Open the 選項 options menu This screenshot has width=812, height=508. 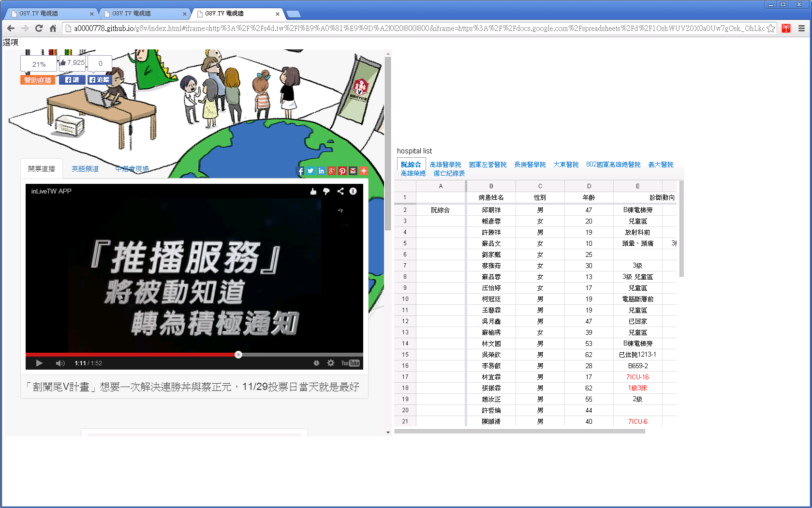pyautogui.click(x=11, y=43)
